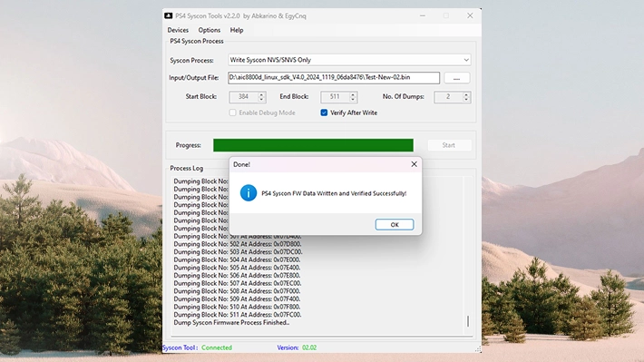644x362 pixels.
Task: Click the success message text in dialog
Action: [x=334, y=193]
